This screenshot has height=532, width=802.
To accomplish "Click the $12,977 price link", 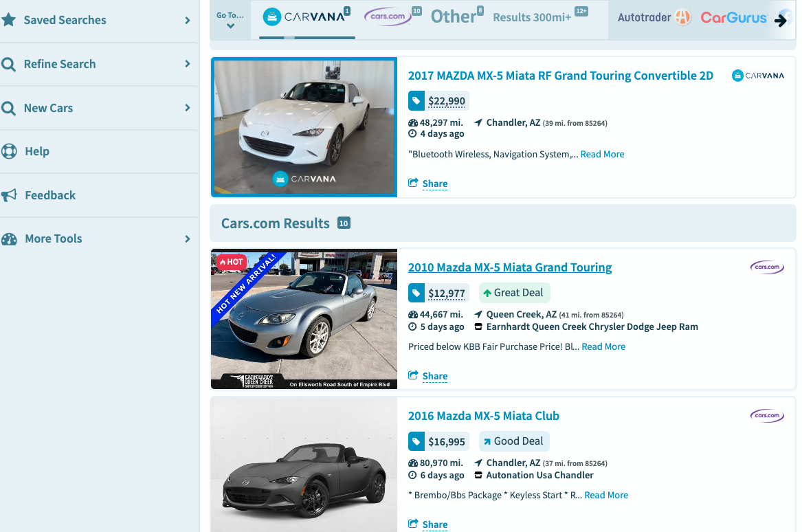I will point(447,293).
